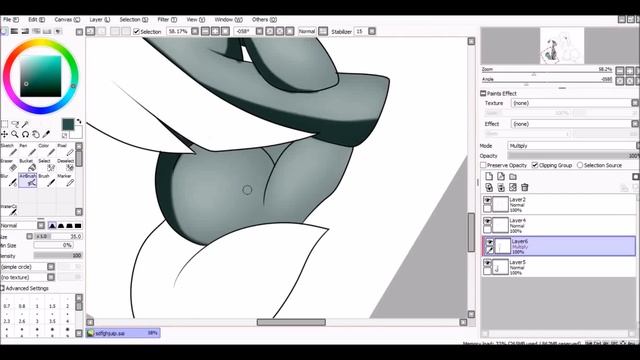Hide Layer5 using its eye icon
This screenshot has height=360, width=640.
pos(487,263)
